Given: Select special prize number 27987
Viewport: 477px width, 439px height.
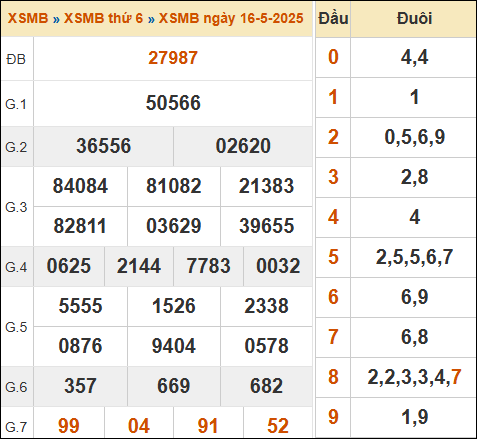Looking at the screenshot, I should [173, 58].
